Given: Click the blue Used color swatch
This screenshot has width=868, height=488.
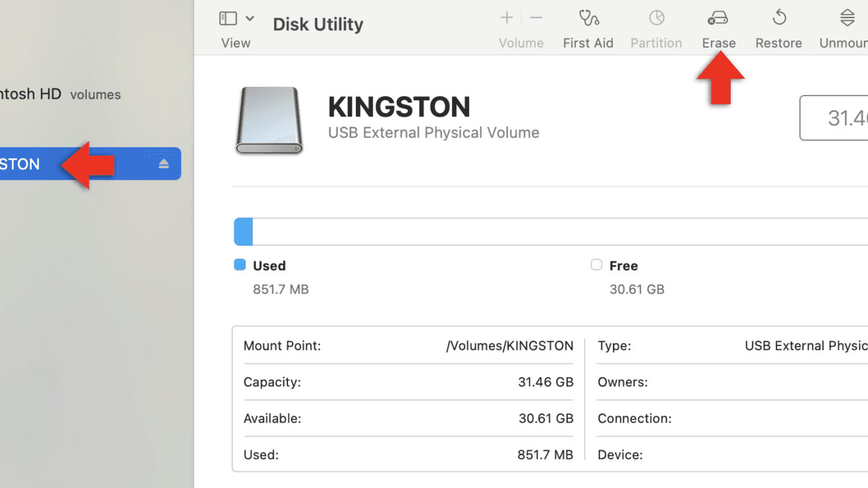Looking at the screenshot, I should (240, 265).
